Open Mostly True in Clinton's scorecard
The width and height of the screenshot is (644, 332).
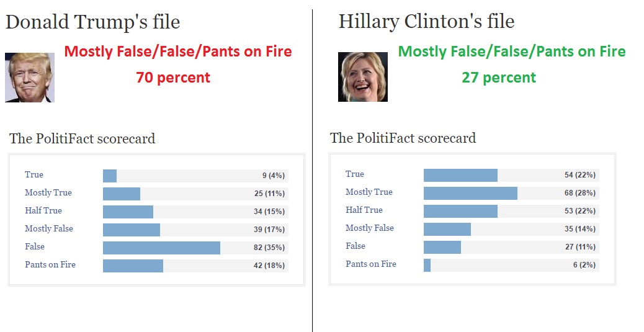tap(369, 192)
